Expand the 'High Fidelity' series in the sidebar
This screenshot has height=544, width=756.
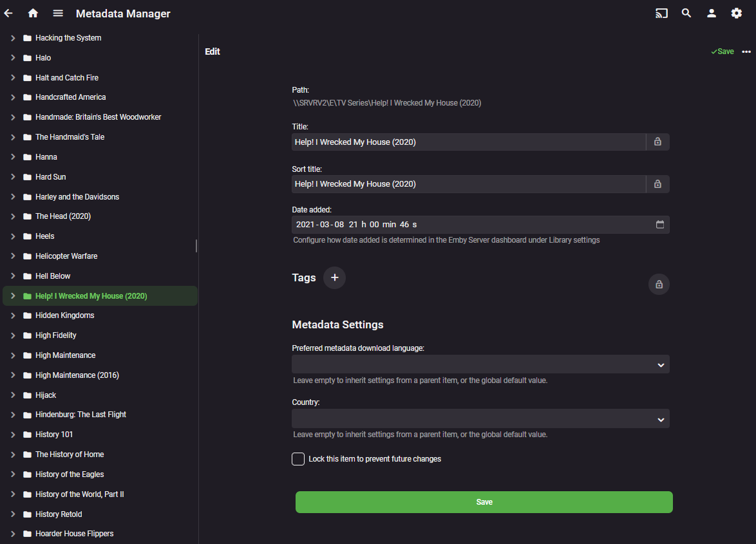[x=12, y=335]
